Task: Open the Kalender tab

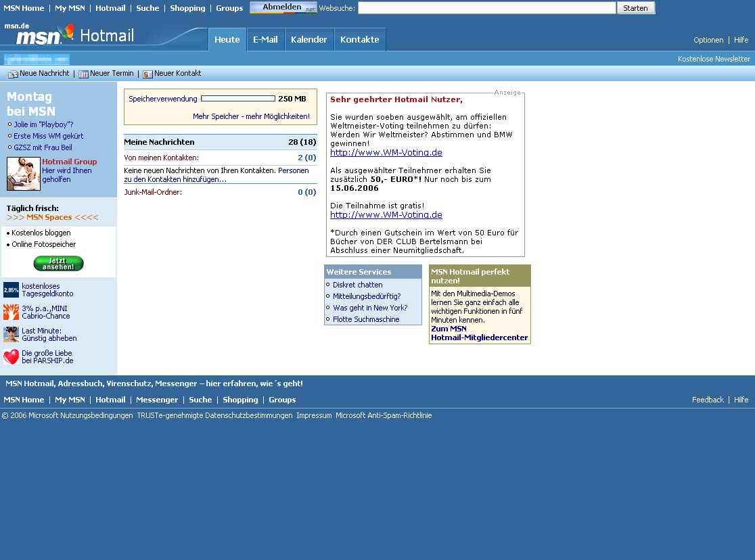Action: (x=308, y=39)
